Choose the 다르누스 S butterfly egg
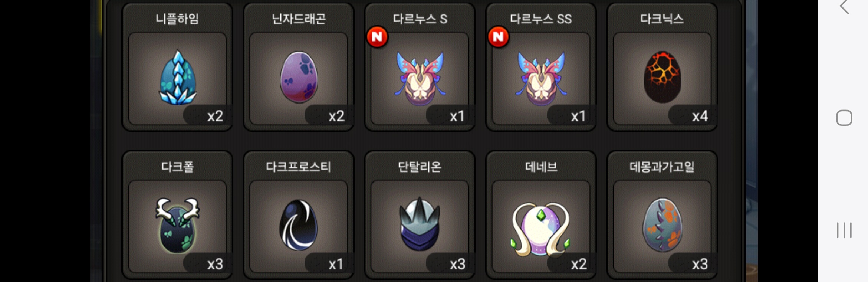Image resolution: width=868 pixels, height=282 pixels. tap(420, 79)
